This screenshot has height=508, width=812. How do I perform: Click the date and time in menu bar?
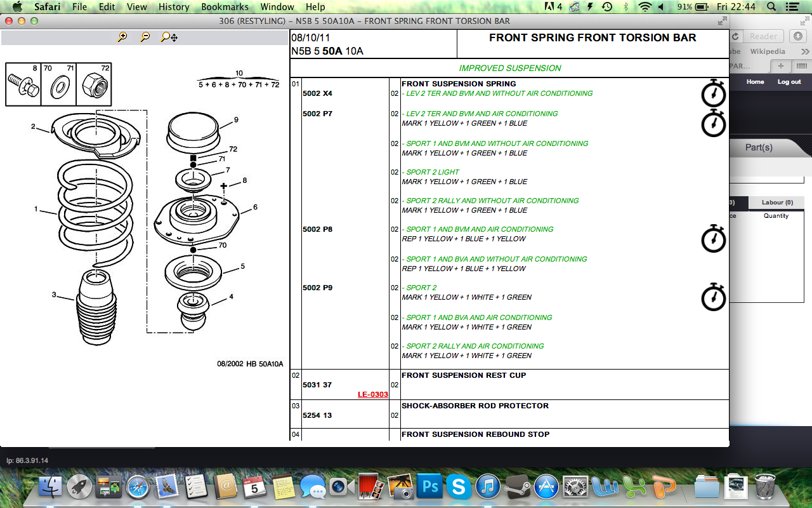coord(736,7)
